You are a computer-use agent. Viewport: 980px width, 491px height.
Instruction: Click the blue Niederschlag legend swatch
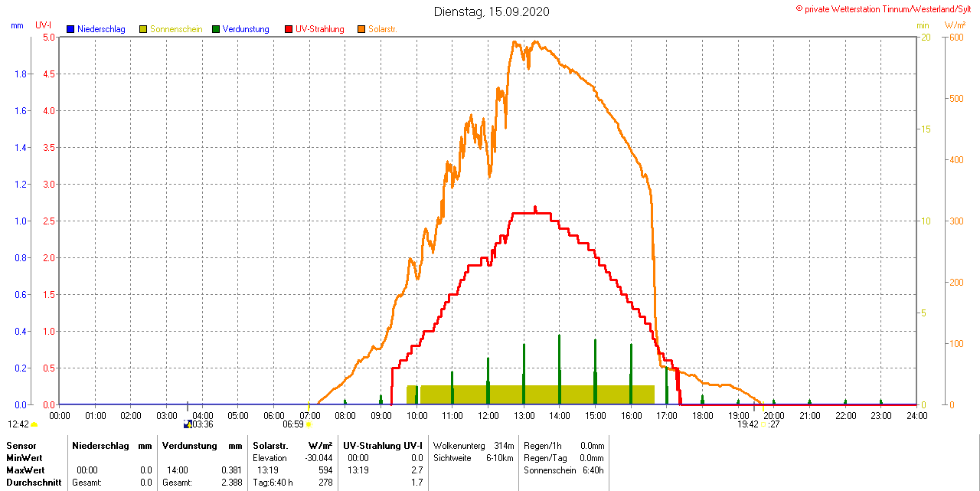click(x=70, y=29)
